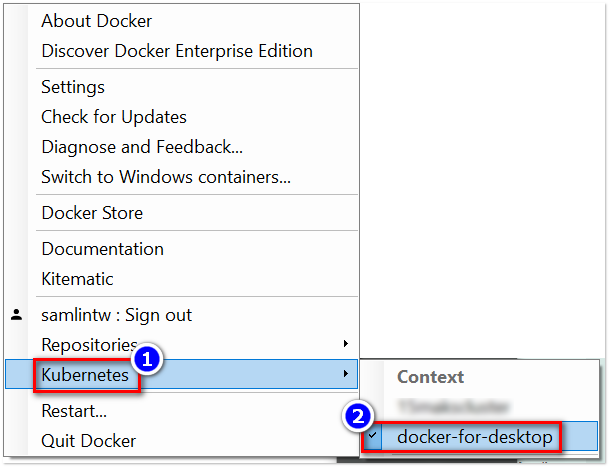Click the checkmark beside docker-for-desktop
Screen dimensions: 609x467
tap(373, 437)
